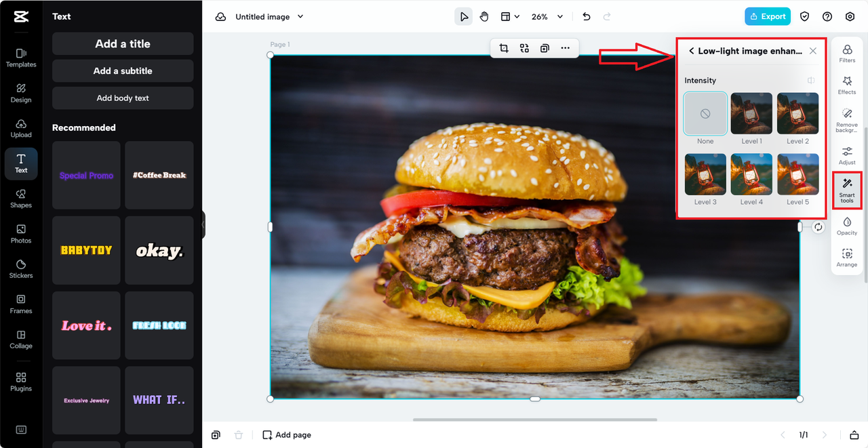Open the Remove background tool

pos(847,119)
